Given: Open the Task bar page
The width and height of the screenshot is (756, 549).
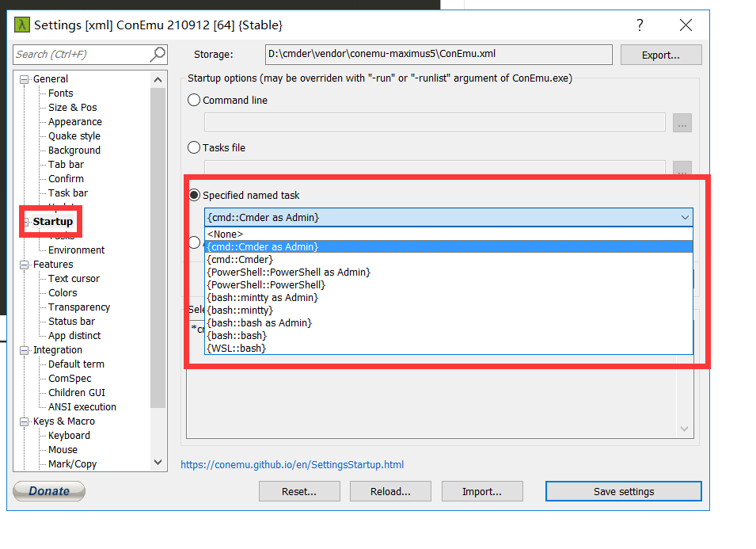Looking at the screenshot, I should click(x=68, y=193).
